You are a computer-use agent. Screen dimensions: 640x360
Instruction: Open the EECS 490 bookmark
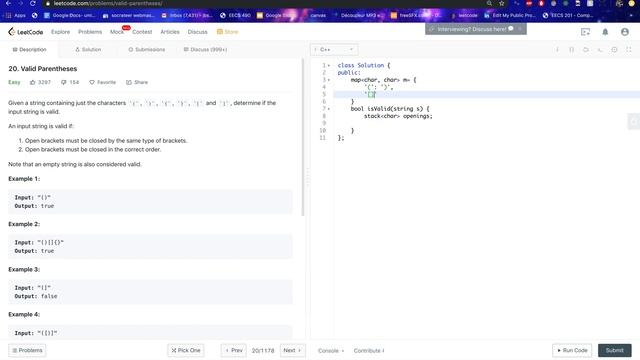pyautogui.click(x=235, y=16)
